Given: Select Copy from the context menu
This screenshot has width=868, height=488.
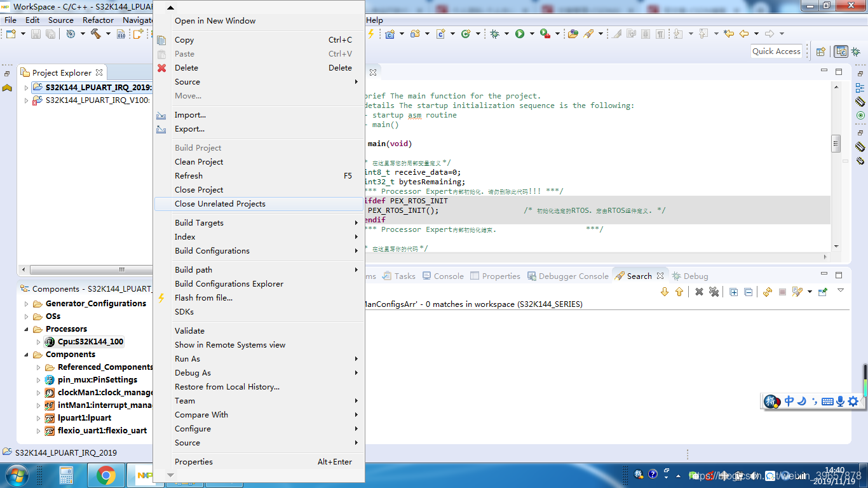Looking at the screenshot, I should pyautogui.click(x=259, y=40).
